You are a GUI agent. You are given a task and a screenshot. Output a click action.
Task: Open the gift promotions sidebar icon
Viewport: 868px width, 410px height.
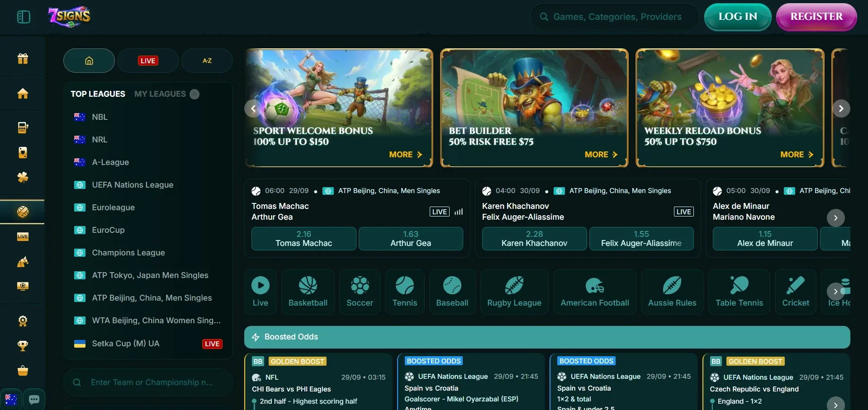coord(23,58)
